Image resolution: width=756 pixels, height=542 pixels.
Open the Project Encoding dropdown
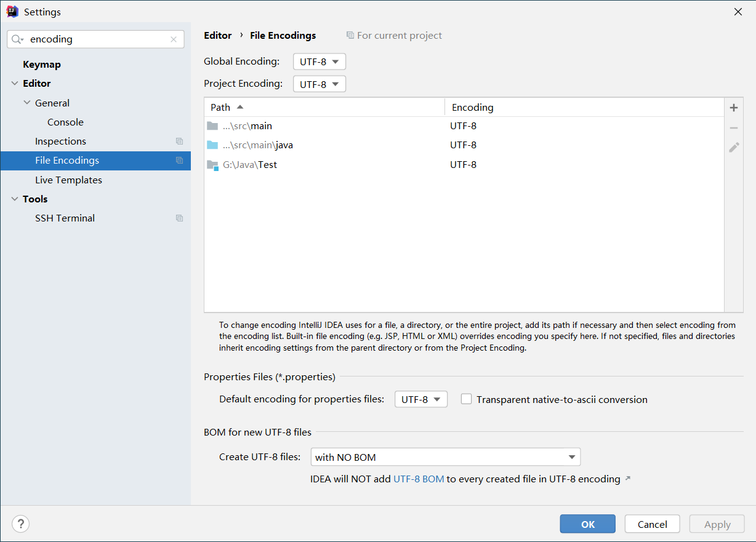[319, 84]
